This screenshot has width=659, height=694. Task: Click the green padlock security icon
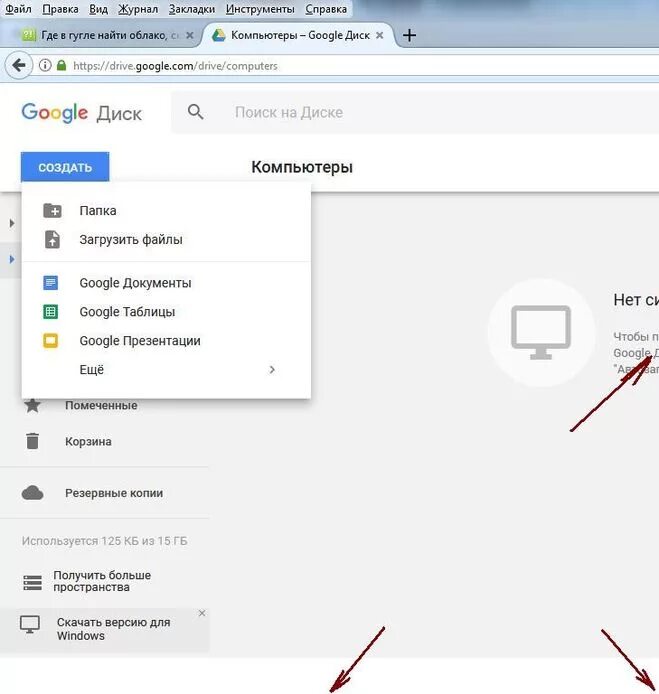(x=62, y=66)
